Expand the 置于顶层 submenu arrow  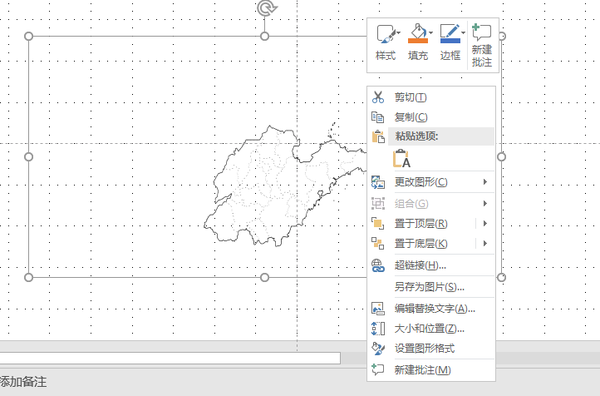click(x=485, y=223)
